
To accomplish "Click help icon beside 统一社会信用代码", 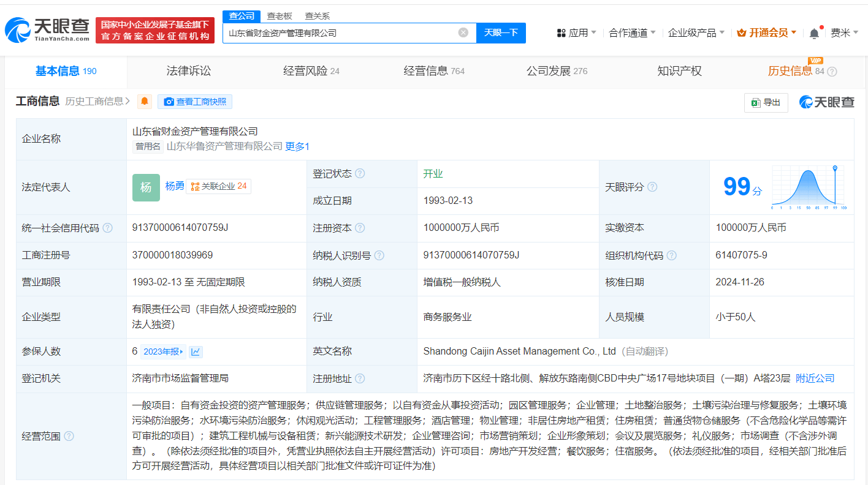I will (x=108, y=228).
